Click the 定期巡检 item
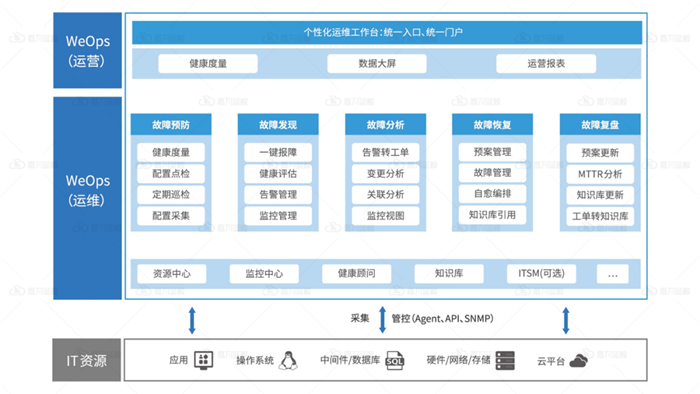Screen dimensions: 700x394 click(171, 195)
